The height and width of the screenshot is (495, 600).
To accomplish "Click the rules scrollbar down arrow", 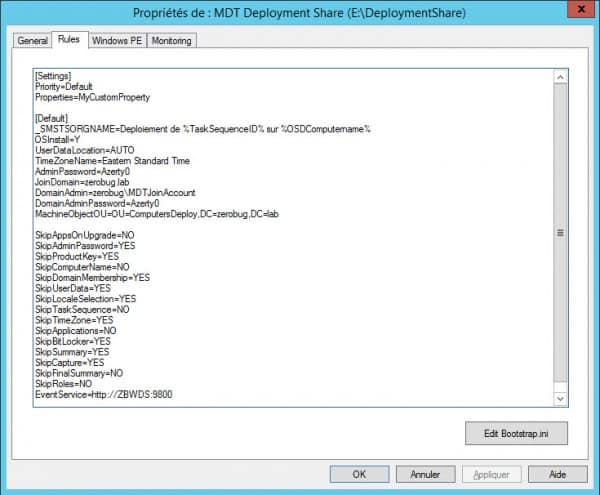I will 561,399.
